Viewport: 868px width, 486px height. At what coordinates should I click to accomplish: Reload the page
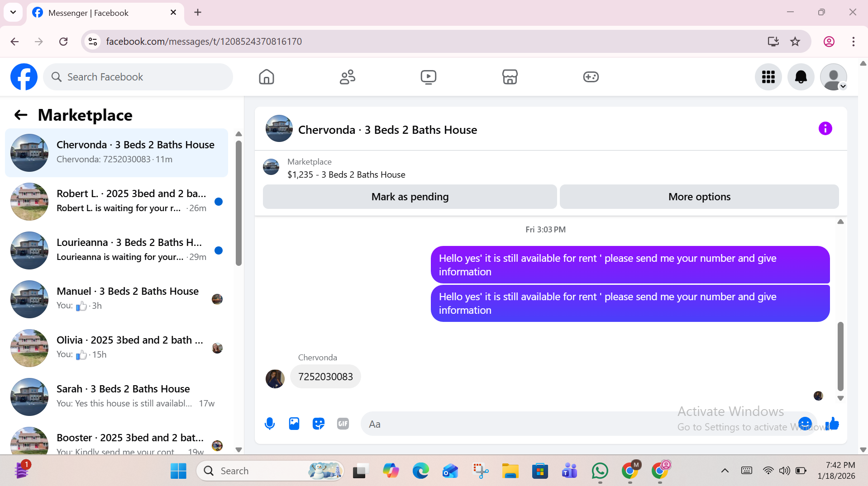tap(63, 42)
